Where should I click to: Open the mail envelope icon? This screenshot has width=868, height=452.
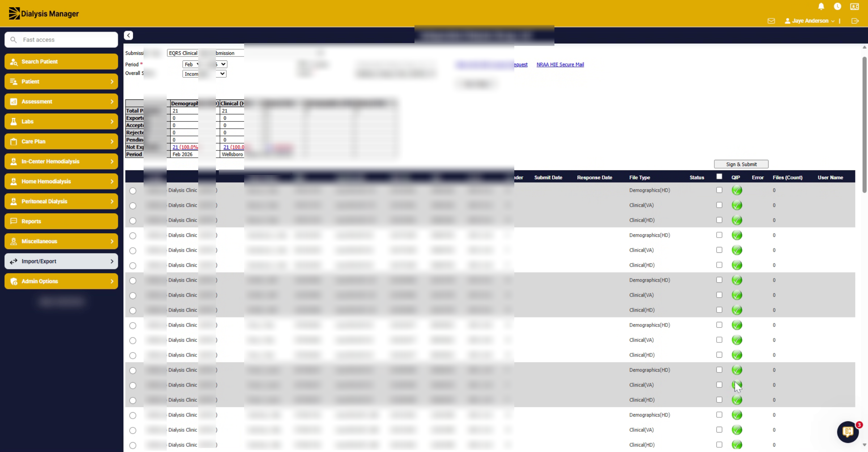click(x=771, y=21)
